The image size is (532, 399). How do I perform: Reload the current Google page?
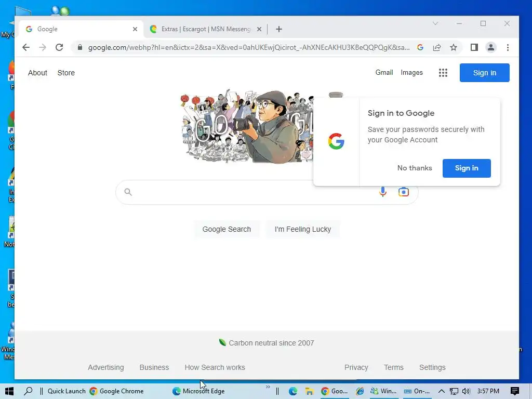tap(59, 47)
